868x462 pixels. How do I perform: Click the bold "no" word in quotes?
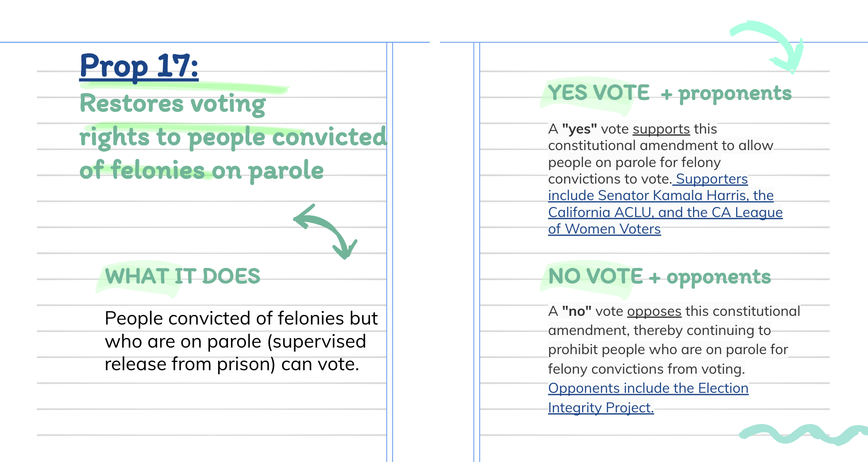tap(576, 311)
